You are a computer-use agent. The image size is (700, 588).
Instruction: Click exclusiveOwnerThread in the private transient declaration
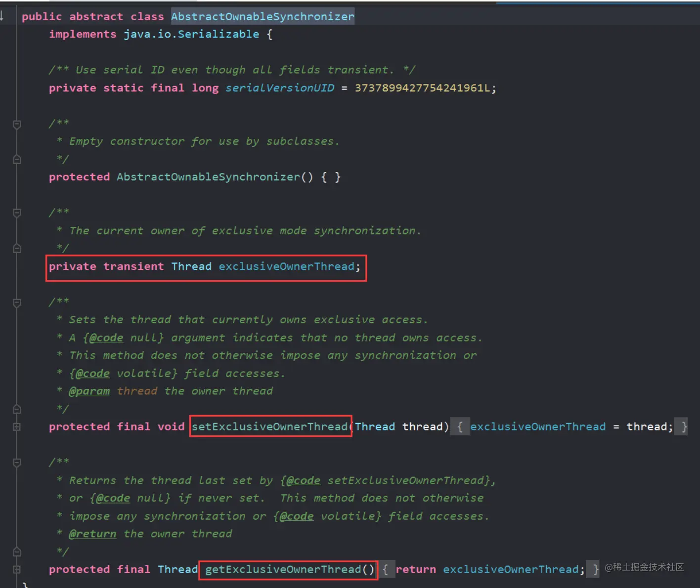coord(287,266)
